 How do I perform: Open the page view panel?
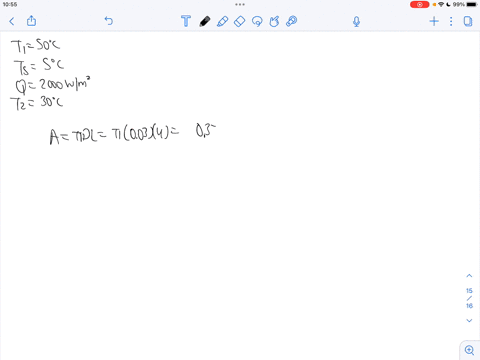[468, 21]
